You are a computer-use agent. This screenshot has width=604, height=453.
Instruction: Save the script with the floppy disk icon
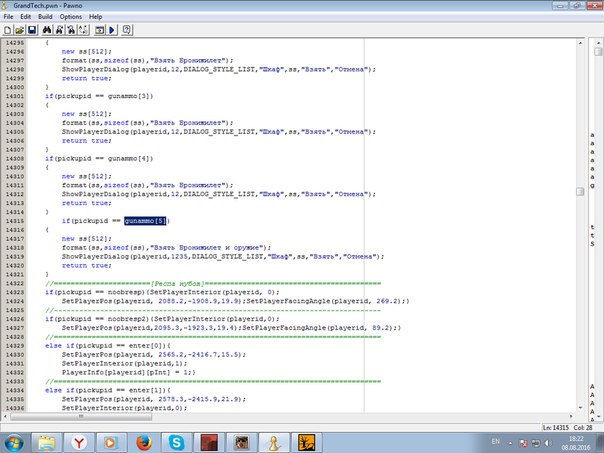pos(32,30)
